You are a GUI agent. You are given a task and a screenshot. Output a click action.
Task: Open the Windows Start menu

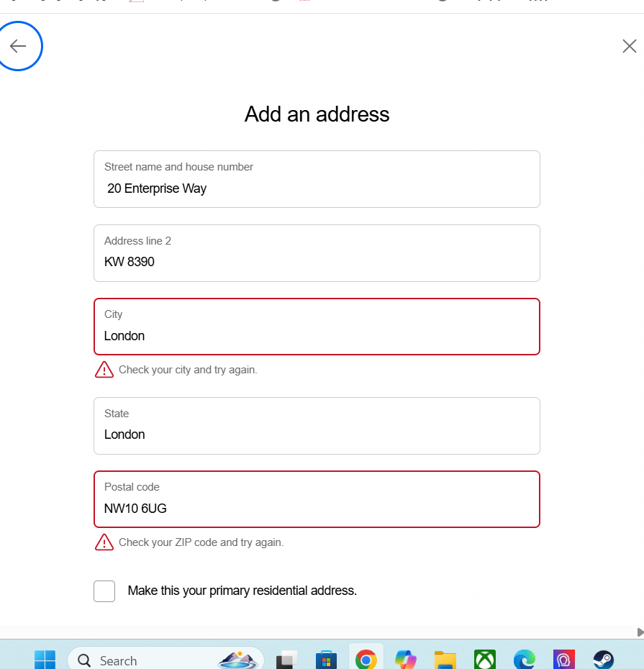click(x=45, y=660)
